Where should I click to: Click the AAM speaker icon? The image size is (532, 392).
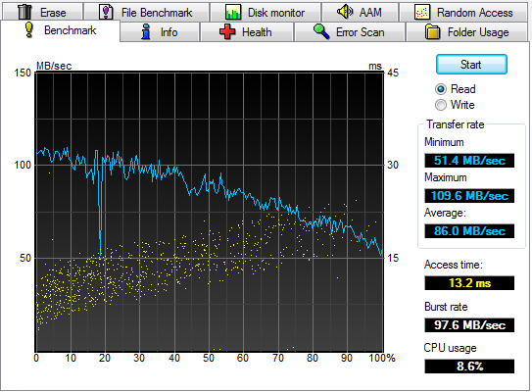point(345,11)
